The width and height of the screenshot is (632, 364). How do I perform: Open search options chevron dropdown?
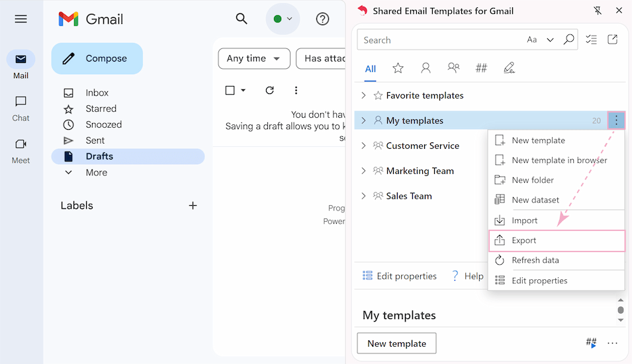coord(550,40)
